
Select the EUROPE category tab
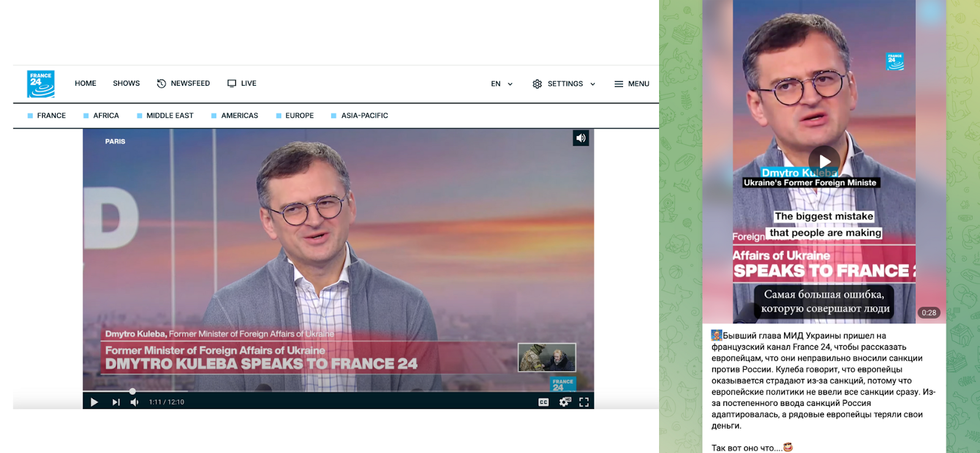(295, 116)
